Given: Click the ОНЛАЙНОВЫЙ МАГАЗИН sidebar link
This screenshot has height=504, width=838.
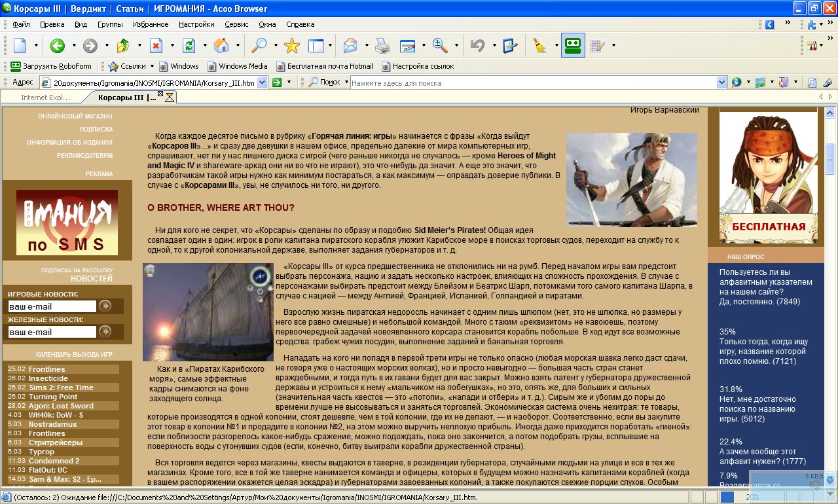Looking at the screenshot, I should coord(75,116).
